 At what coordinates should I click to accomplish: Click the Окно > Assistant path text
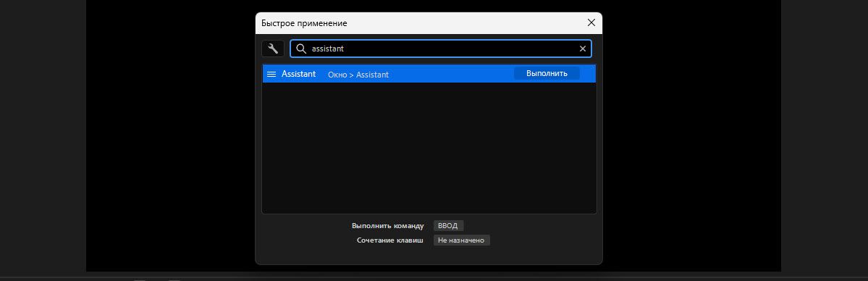[x=358, y=75]
